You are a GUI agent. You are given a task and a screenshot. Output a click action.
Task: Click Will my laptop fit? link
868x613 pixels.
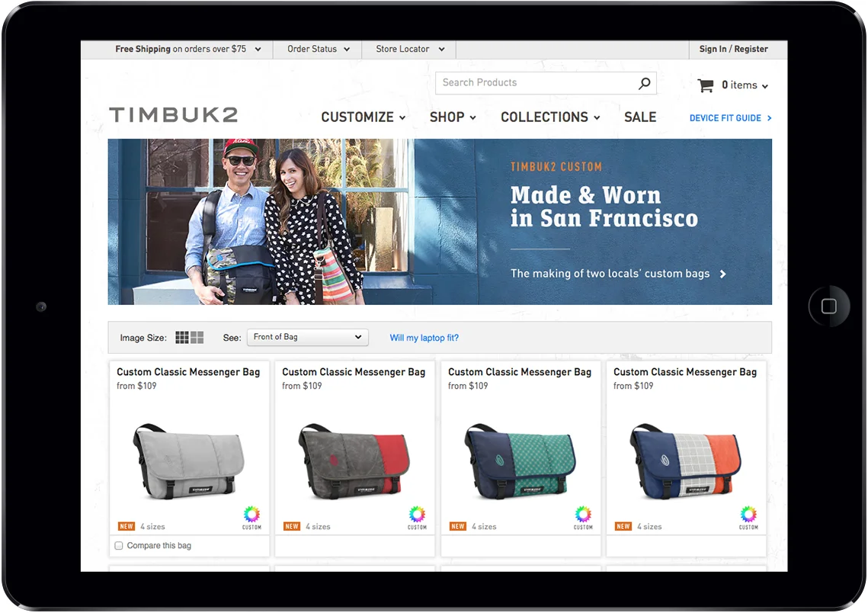click(424, 338)
